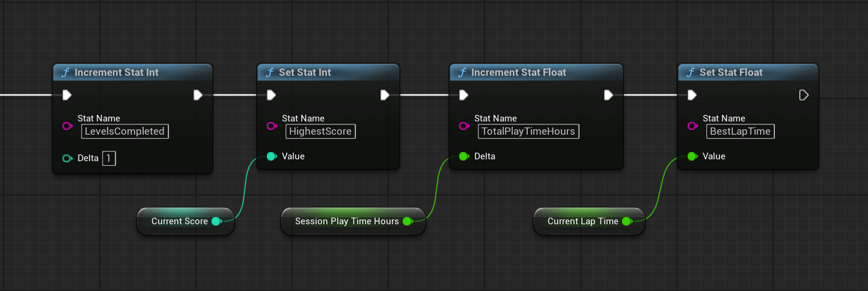The height and width of the screenshot is (291, 868).
Task: Click the Current Lap Time output pin
Action: [x=626, y=221]
